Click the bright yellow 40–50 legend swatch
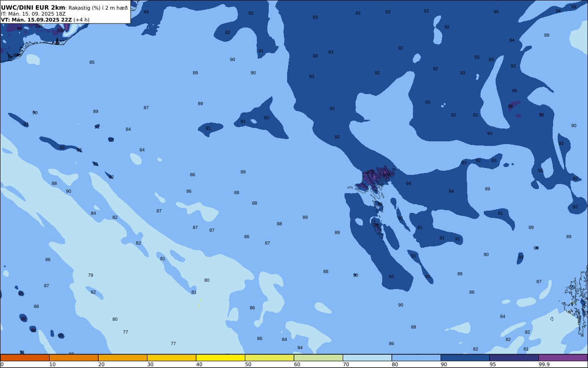588x368 pixels. pyautogui.click(x=220, y=357)
